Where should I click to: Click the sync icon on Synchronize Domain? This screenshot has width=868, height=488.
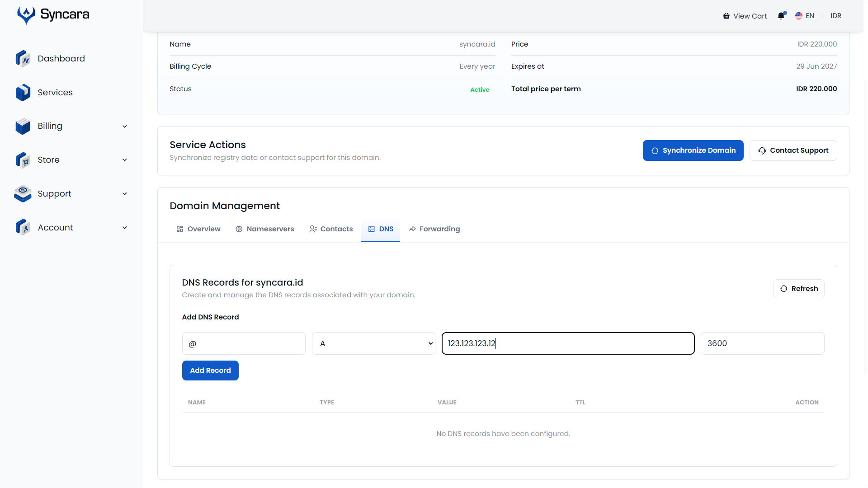655,151
